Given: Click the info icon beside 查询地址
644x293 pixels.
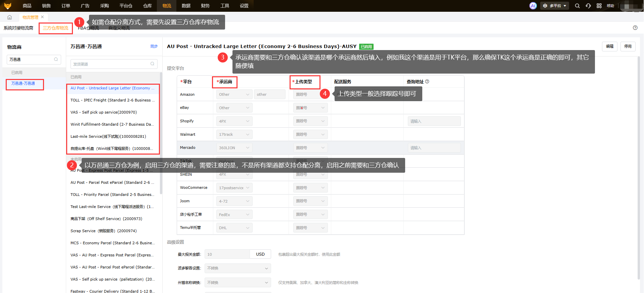Looking at the screenshot, I should click(x=427, y=82).
